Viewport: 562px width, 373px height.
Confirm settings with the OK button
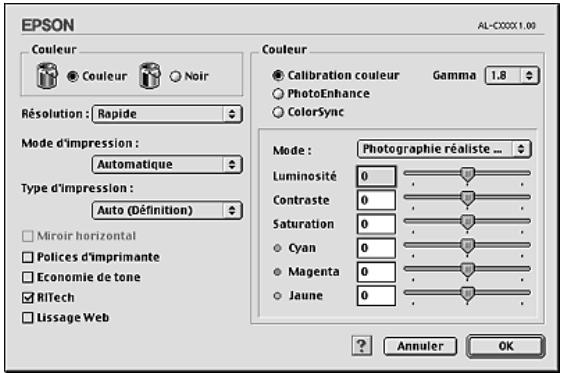506,346
